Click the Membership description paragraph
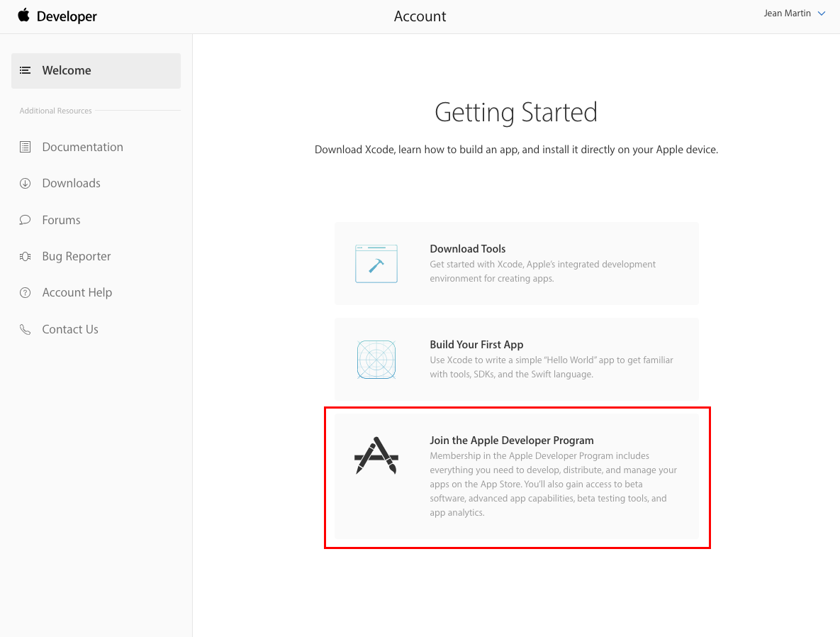This screenshot has height=637, width=840. [554, 484]
